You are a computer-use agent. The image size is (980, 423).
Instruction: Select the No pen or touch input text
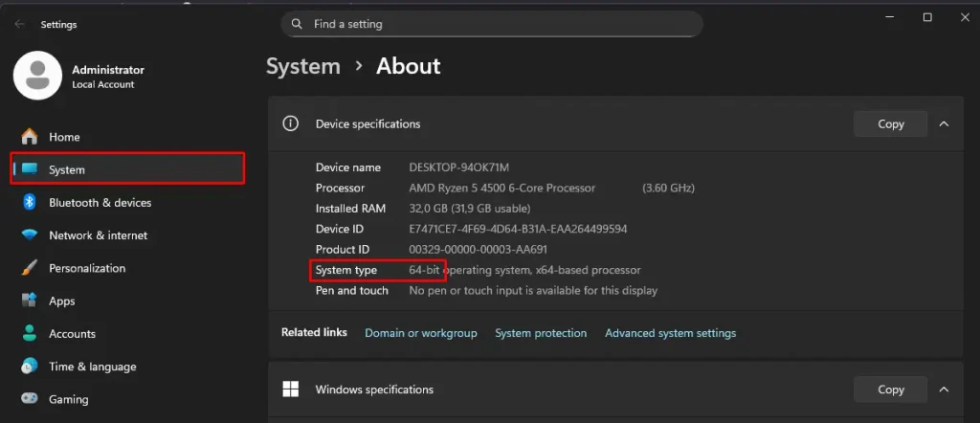[x=532, y=291]
